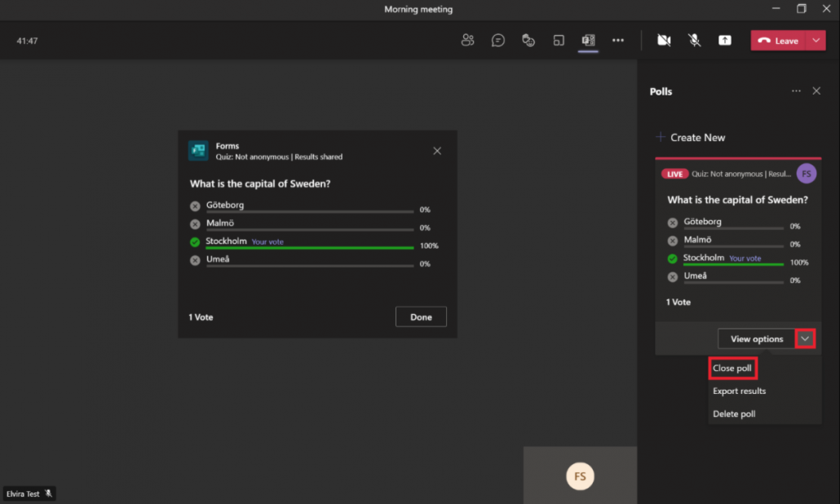This screenshot has width=840, height=504.
Task: Open the meeting chat icon
Action: pyautogui.click(x=497, y=40)
